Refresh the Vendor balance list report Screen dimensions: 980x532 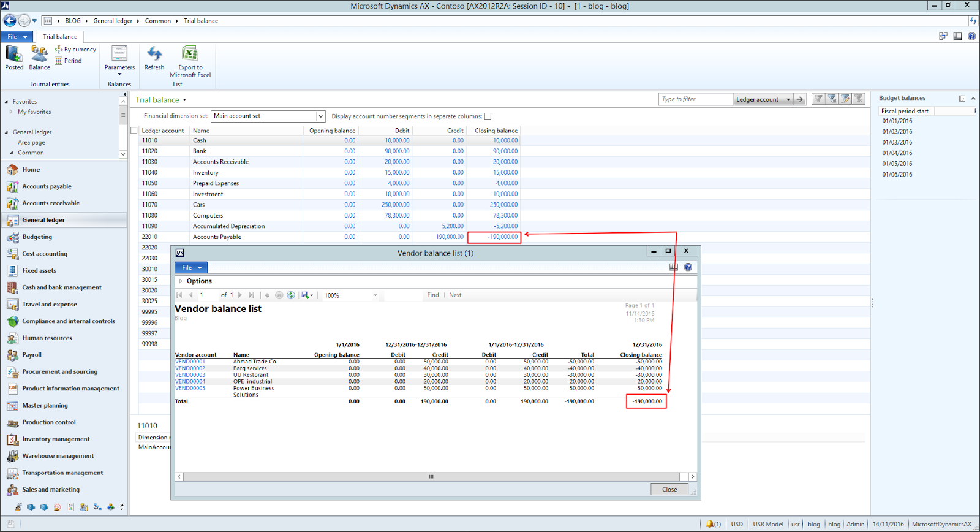tap(291, 295)
